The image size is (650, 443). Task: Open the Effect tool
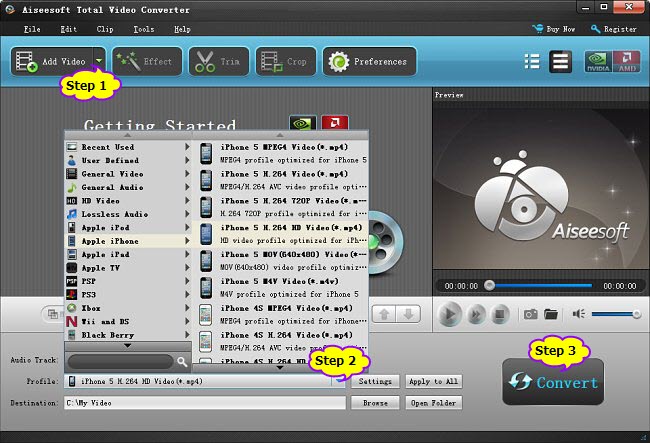(147, 61)
